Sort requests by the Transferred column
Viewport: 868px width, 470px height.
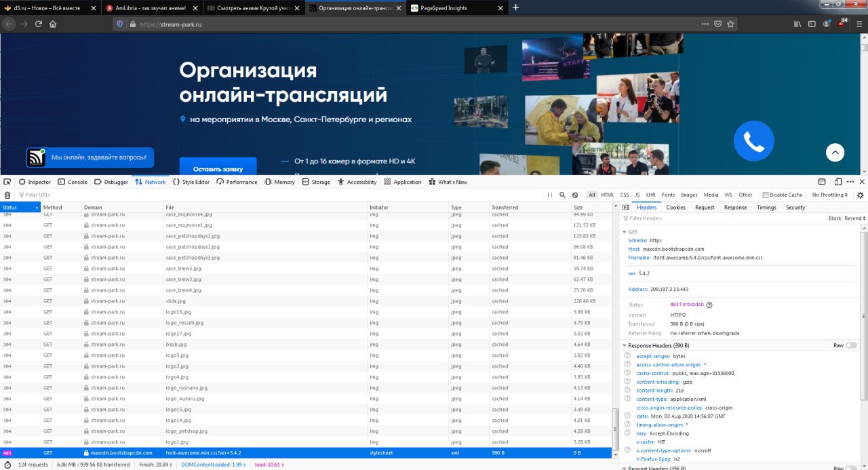(x=530, y=208)
